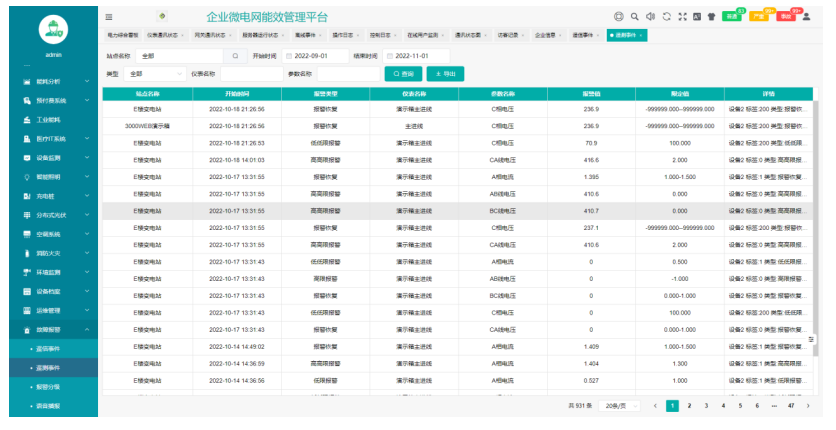The image size is (836, 430).
Task: Open the language switch 'A' icon
Action: point(697,17)
